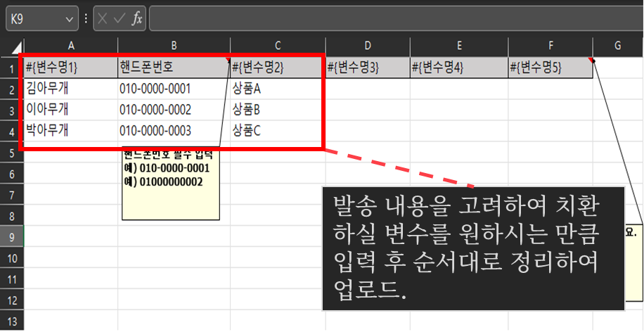Select column E header
Viewport: 644px width, 332px height.
[459, 46]
